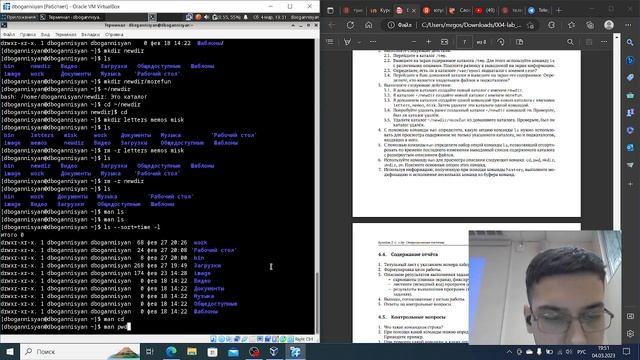Click the VM panel clock
The width and height of the screenshot is (640, 360).
point(270,17)
